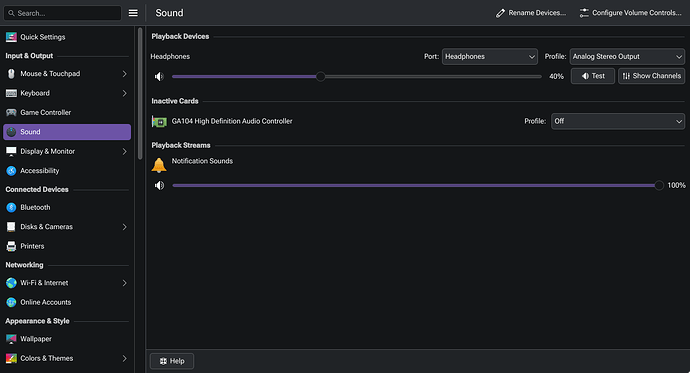
Task: Open the Port Headphones dropdown
Action: click(x=490, y=57)
